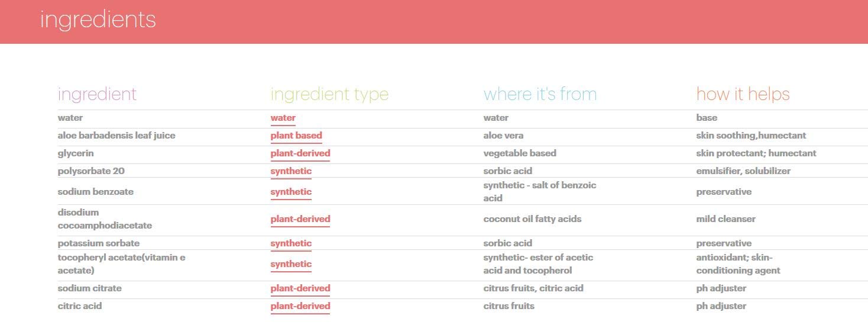Open the plant based link for aloe
868x331 pixels.
click(296, 136)
